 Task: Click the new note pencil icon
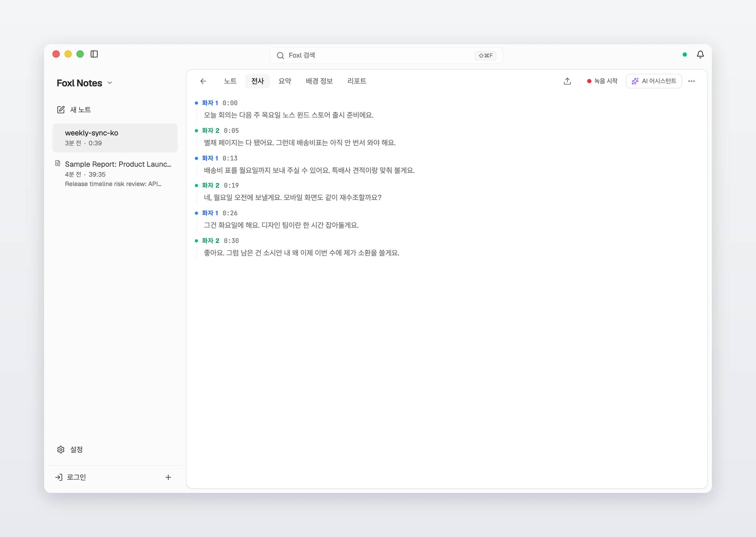tap(61, 110)
